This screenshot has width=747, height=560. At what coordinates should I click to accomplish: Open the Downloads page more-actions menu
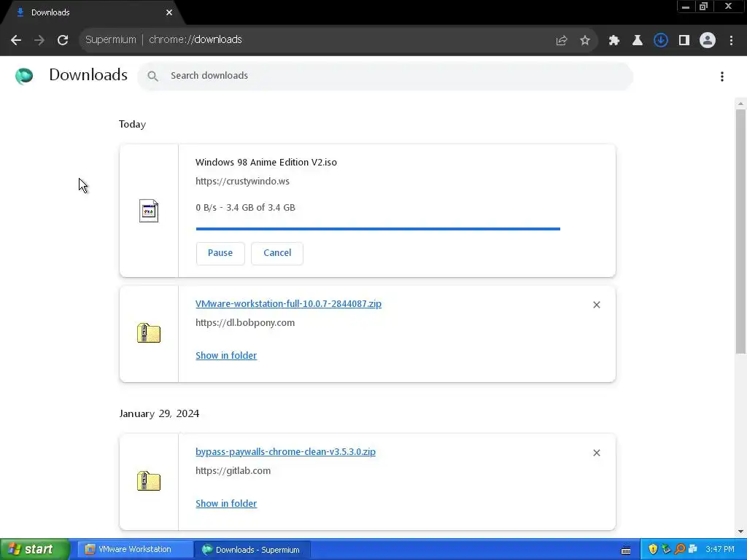[722, 76]
